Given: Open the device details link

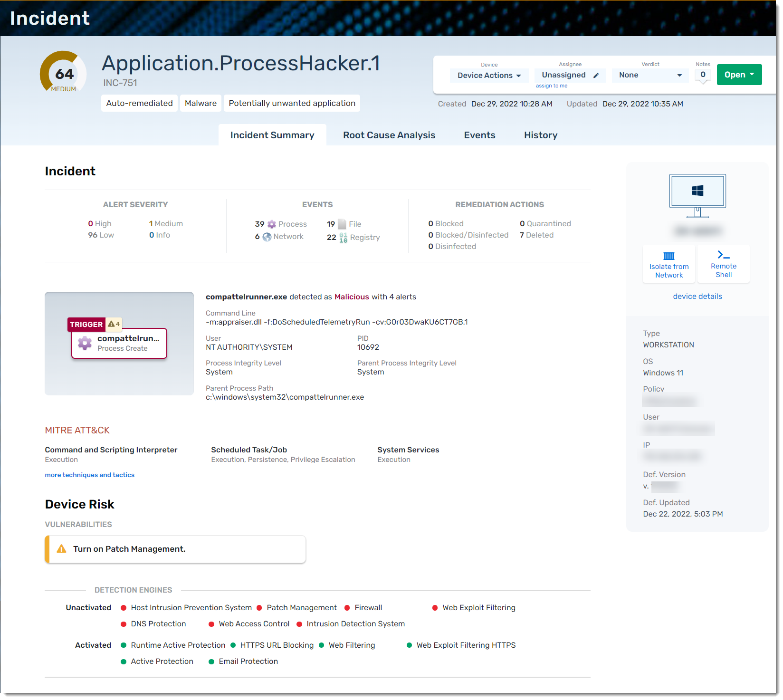Looking at the screenshot, I should coord(697,297).
